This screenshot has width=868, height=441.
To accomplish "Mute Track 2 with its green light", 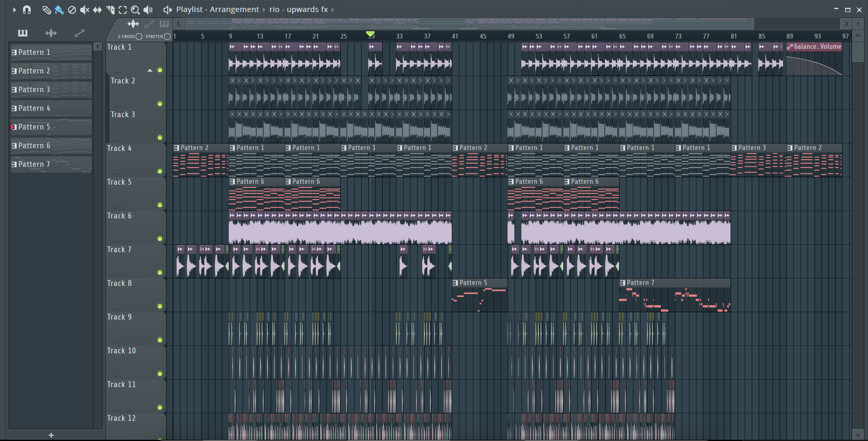I will click(x=160, y=104).
